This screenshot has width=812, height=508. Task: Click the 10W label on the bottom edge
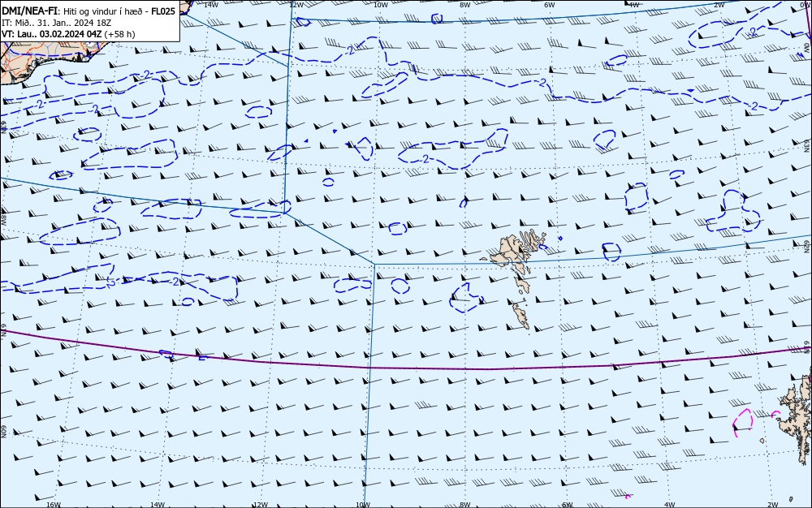(x=363, y=505)
